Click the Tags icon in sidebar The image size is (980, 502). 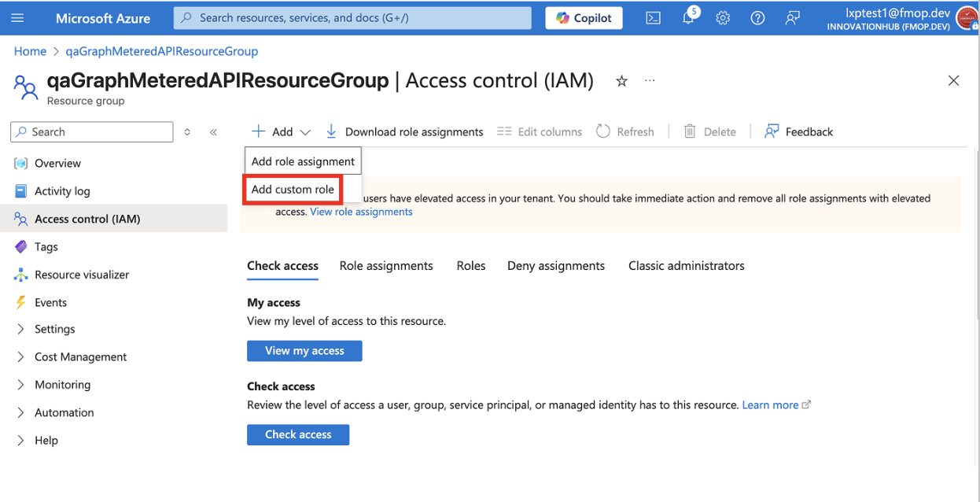[x=21, y=247]
